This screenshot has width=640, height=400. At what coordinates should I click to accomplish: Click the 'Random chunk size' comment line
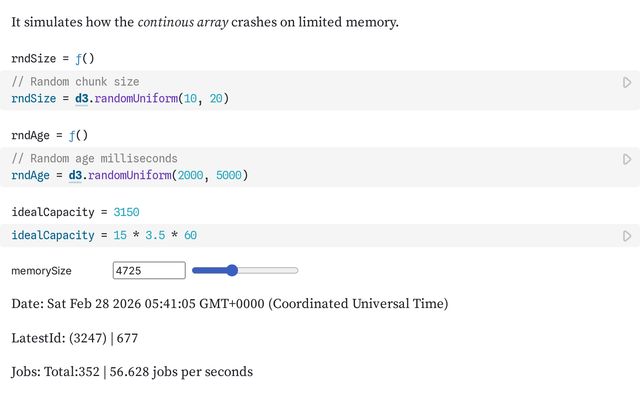point(75,82)
